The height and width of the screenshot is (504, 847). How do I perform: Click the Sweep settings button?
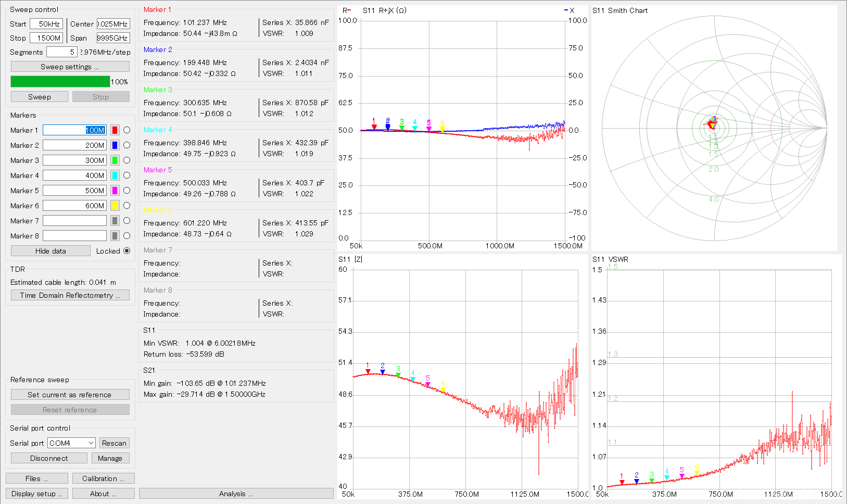[70, 67]
